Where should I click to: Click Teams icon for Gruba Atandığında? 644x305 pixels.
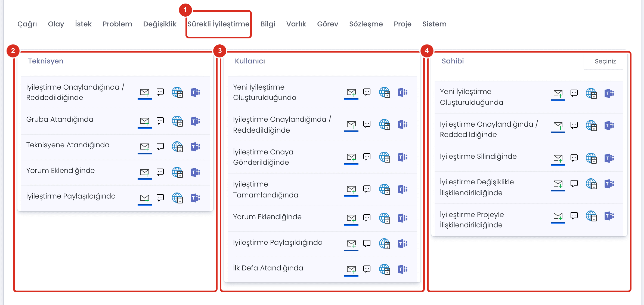[x=195, y=121]
